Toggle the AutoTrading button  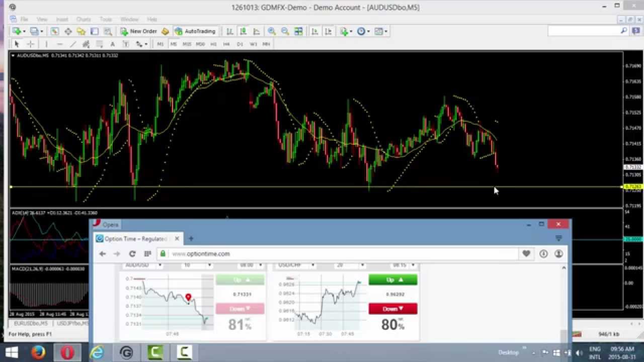(x=195, y=31)
